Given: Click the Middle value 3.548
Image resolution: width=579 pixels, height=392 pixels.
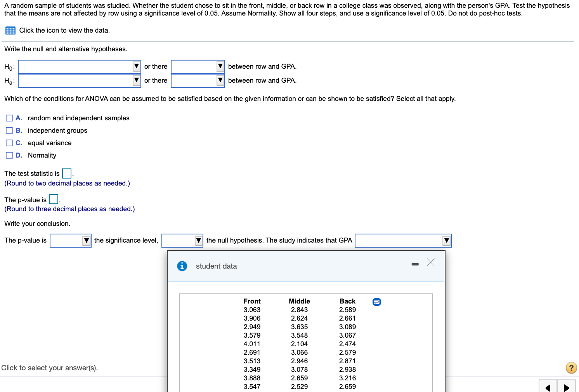Looking at the screenshot, I should pyautogui.click(x=299, y=335).
